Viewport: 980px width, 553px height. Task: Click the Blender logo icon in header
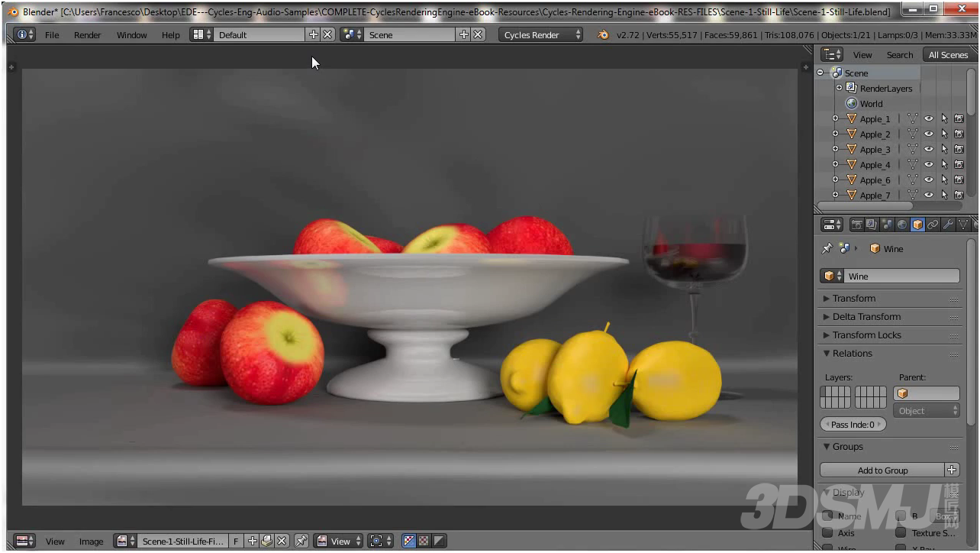(603, 34)
